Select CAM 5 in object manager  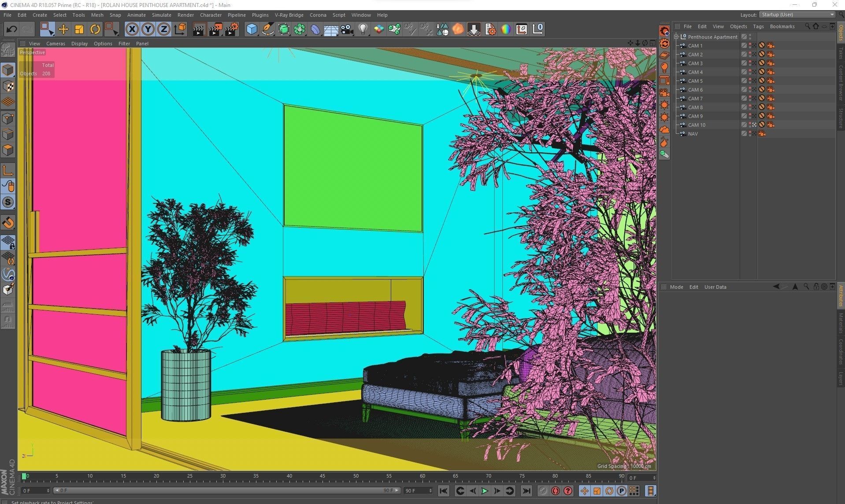point(695,81)
